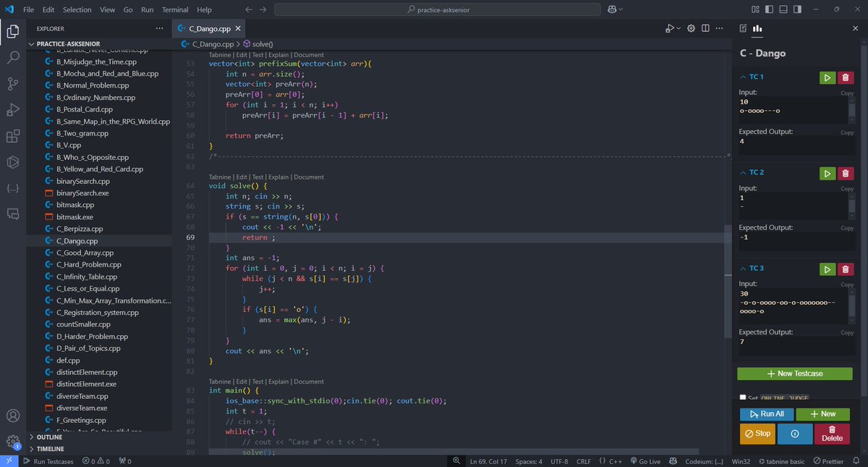Image resolution: width=868 pixels, height=467 pixels.
Task: Click the green New Testcase button
Action: point(794,374)
